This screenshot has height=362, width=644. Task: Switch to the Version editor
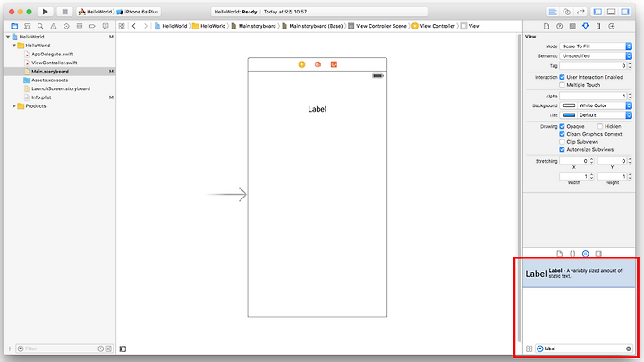coord(580,12)
